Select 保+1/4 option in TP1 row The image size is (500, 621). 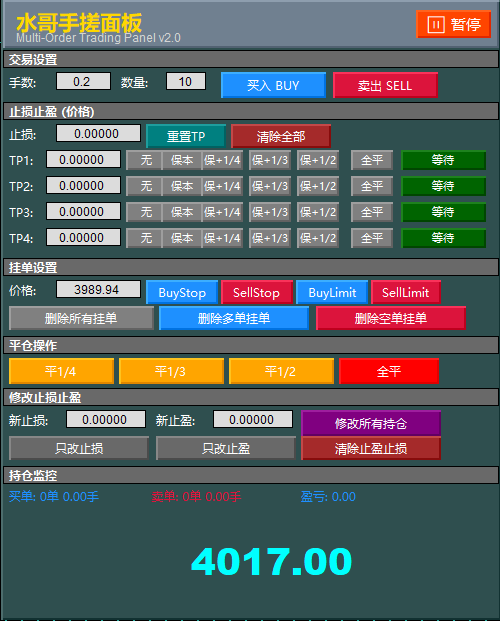(222, 160)
